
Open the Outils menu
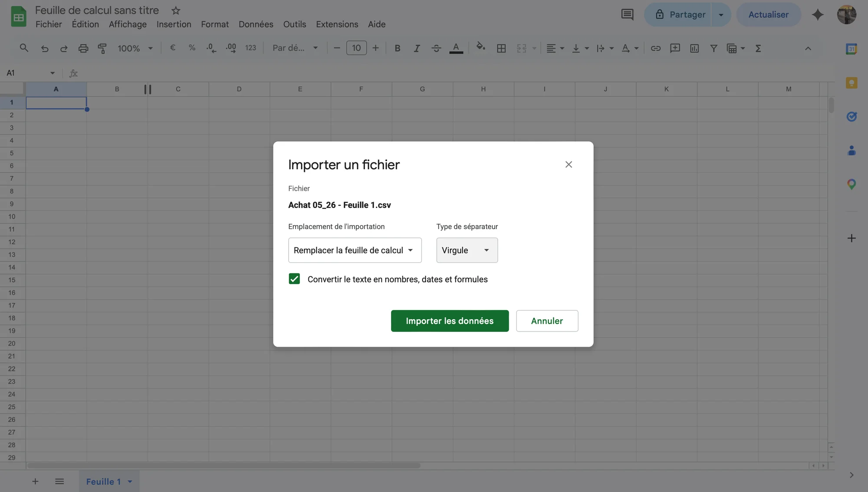(295, 24)
